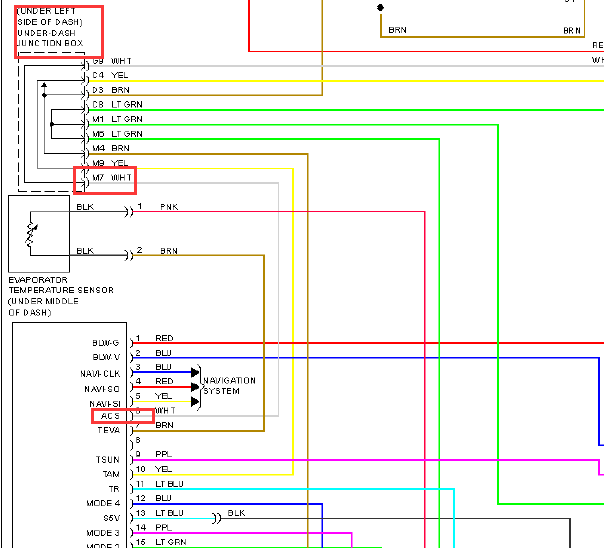Click the LT GRN wire label at pin 15
The width and height of the screenshot is (604, 548).
coord(171,542)
